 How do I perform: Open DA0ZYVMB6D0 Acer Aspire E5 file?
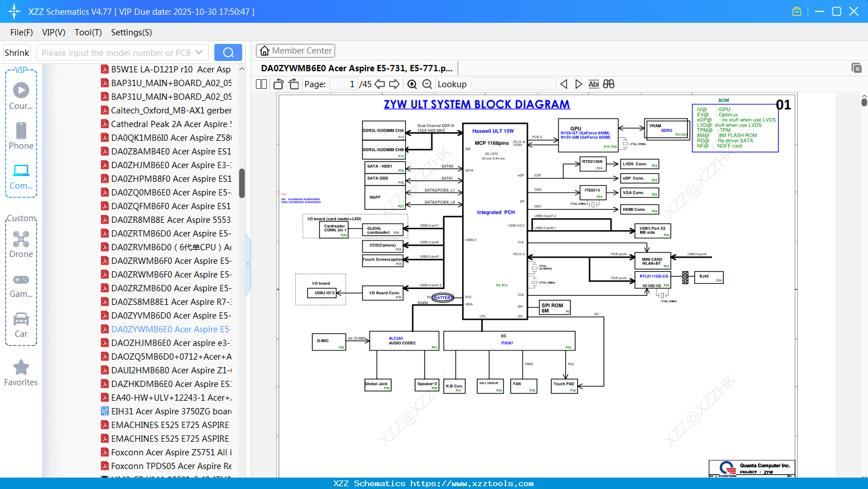pos(166,315)
